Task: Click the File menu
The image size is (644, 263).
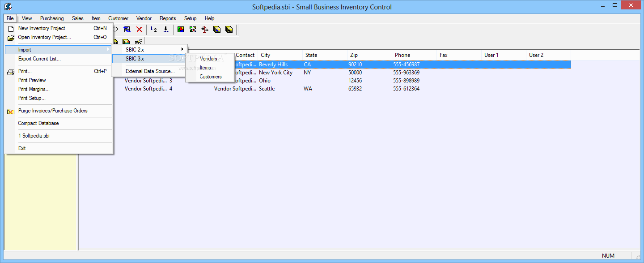Action: (10, 18)
